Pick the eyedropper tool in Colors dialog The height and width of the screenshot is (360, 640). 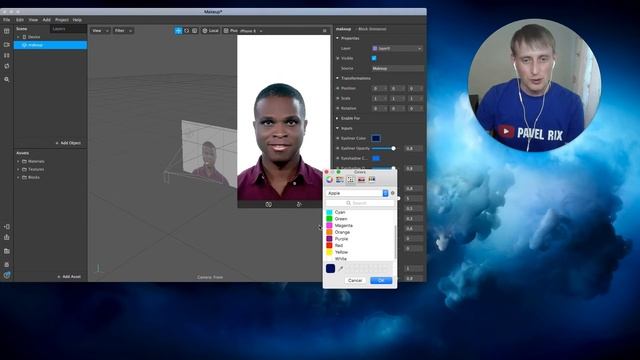340,269
